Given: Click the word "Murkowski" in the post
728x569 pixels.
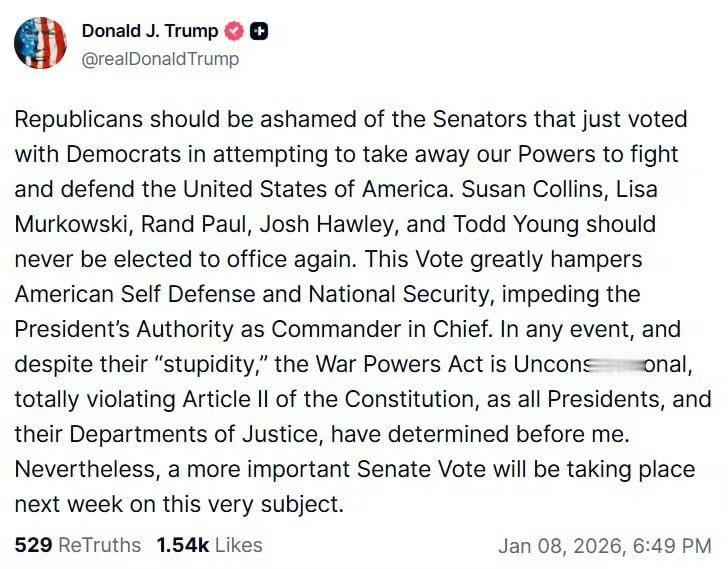Looking at the screenshot, I should coord(71,224).
